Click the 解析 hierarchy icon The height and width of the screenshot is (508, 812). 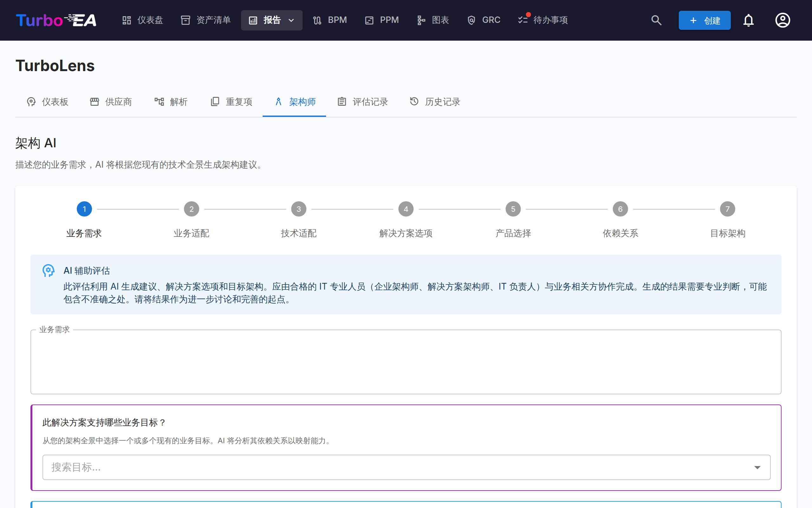[159, 102]
